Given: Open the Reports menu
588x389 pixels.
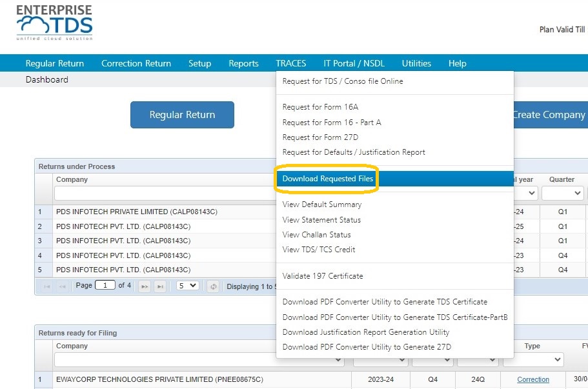Looking at the screenshot, I should tap(244, 63).
